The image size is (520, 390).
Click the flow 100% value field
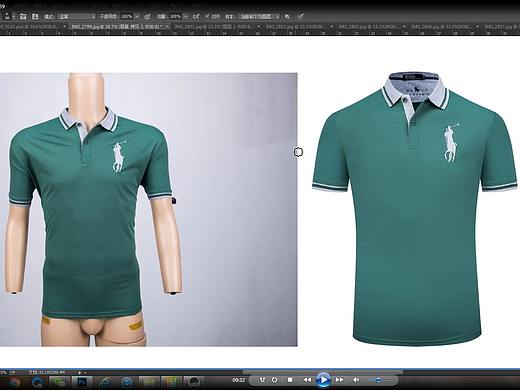coord(176,16)
